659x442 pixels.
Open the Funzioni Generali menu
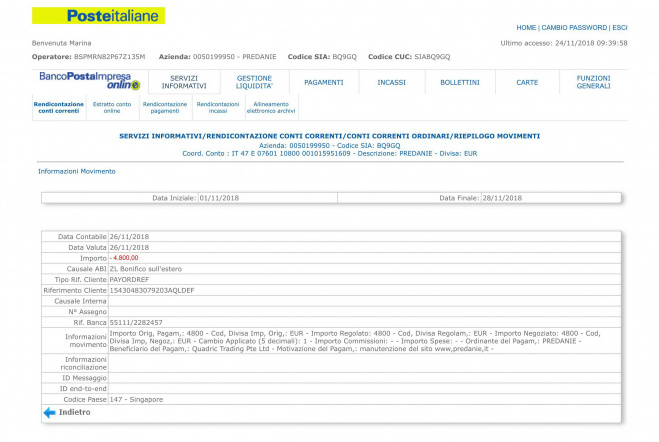click(593, 82)
